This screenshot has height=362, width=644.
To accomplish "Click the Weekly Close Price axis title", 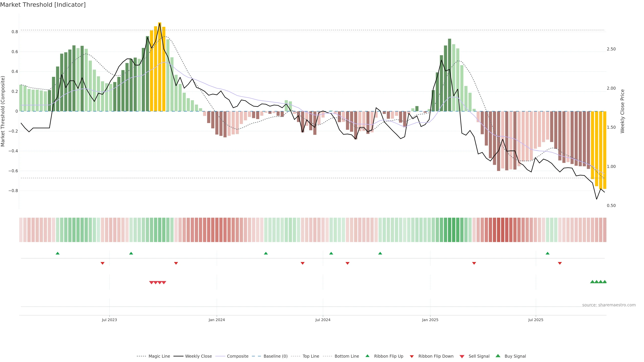I will click(x=622, y=111).
